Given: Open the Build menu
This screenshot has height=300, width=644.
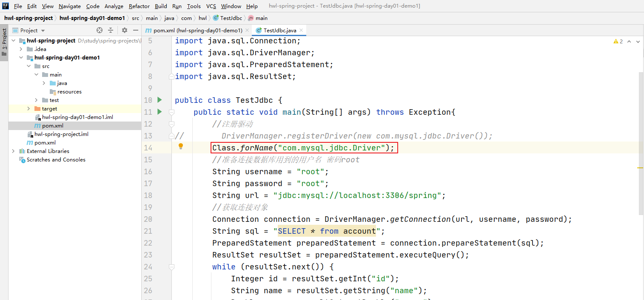Looking at the screenshot, I should pyautogui.click(x=161, y=6).
